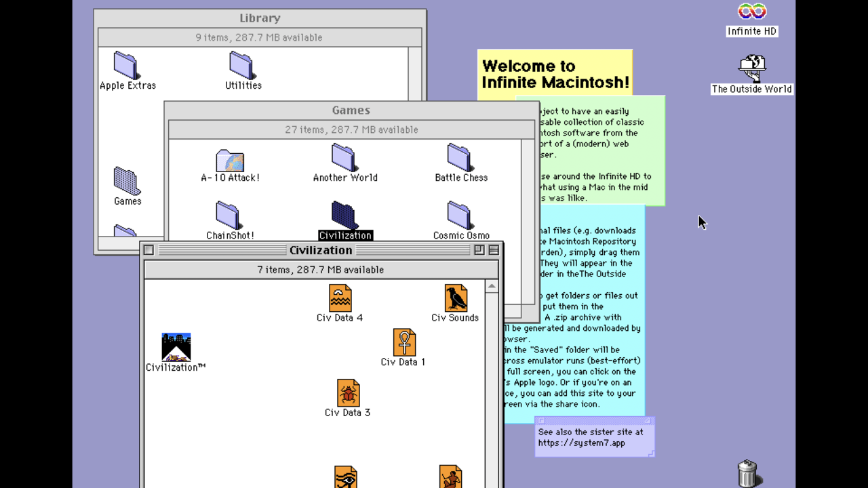Click the "Civ Data 4" file name label
This screenshot has width=868, height=488.
click(x=340, y=318)
